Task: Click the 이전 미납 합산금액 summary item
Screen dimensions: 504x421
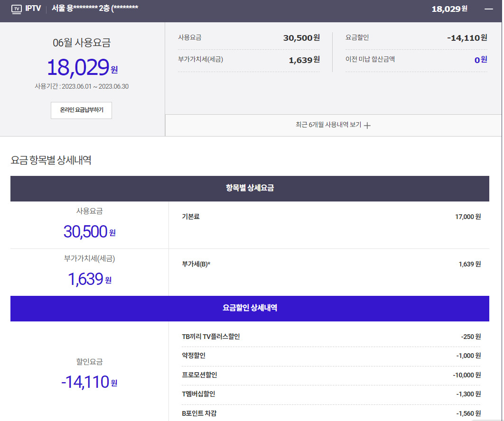Action: (370, 59)
